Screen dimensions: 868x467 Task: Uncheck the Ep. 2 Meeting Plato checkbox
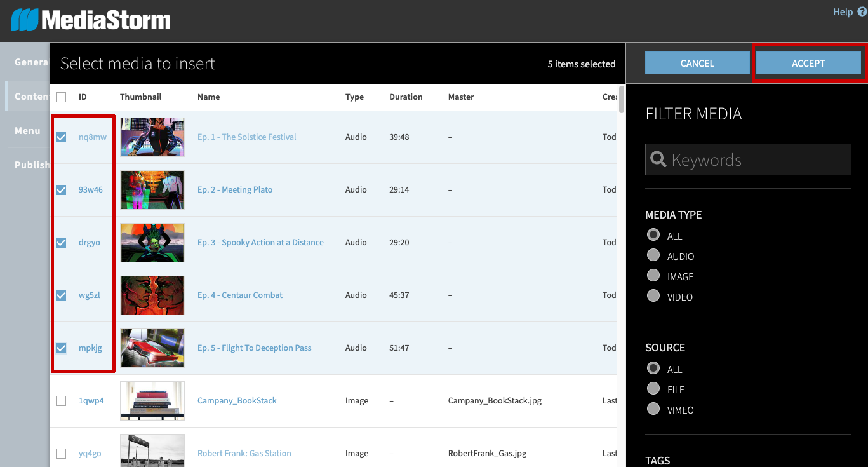61,190
